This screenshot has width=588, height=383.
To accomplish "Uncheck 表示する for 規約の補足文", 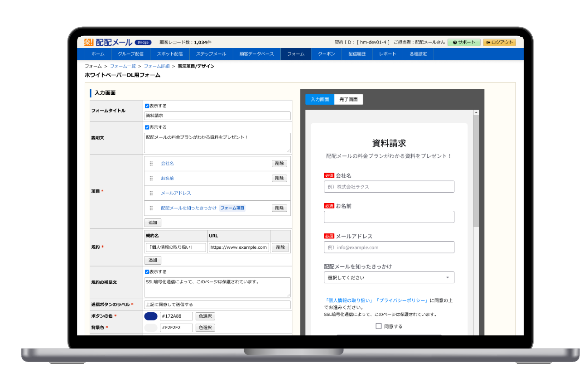I will (147, 272).
